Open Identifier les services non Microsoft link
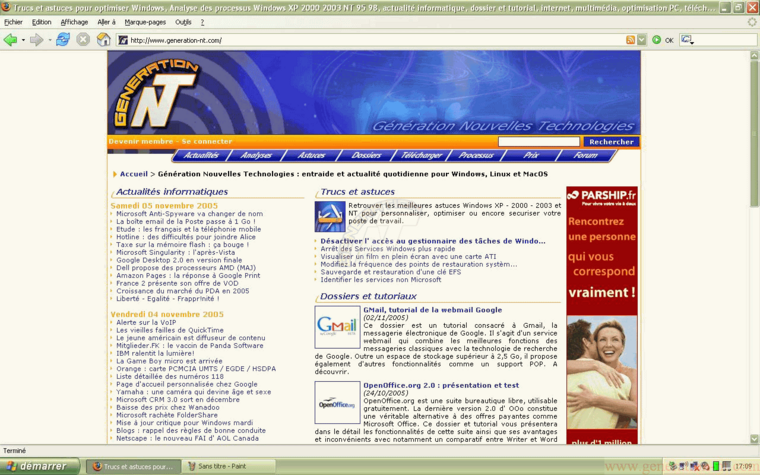Screen dimensions: 760x475 (x=380, y=280)
